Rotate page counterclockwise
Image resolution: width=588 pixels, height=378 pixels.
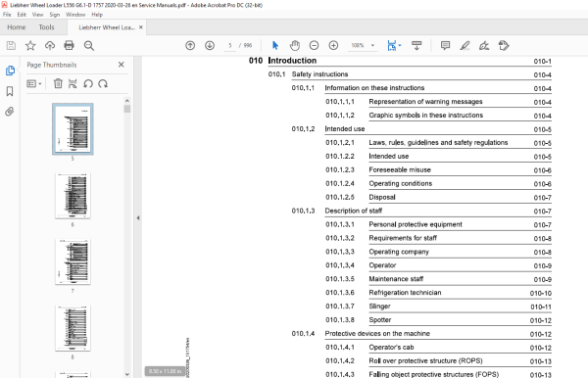click(x=88, y=83)
